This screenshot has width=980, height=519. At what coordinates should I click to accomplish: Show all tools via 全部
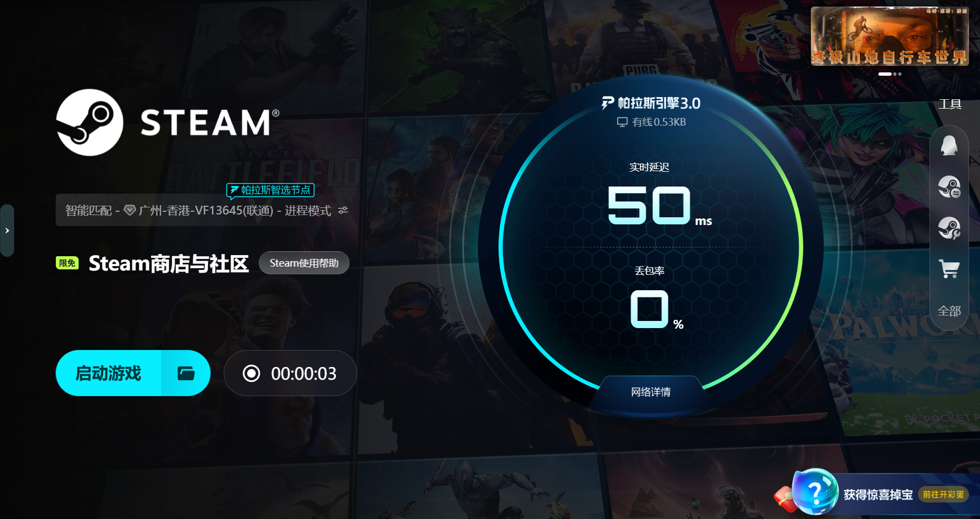pyautogui.click(x=949, y=311)
